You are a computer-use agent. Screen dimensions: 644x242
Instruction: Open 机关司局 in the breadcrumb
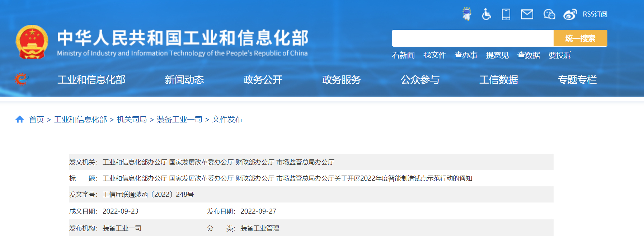[132, 120]
